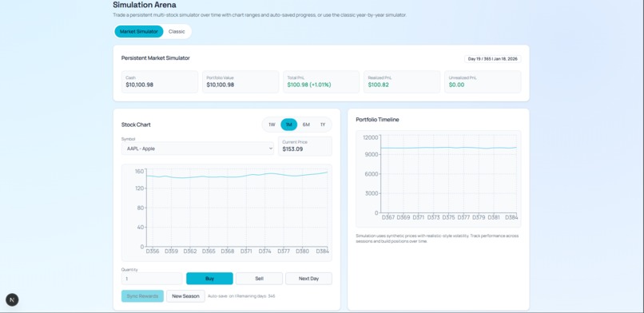The width and height of the screenshot is (644, 313).
Task: Click the D384 label on stock chart axis
Action: (x=323, y=251)
